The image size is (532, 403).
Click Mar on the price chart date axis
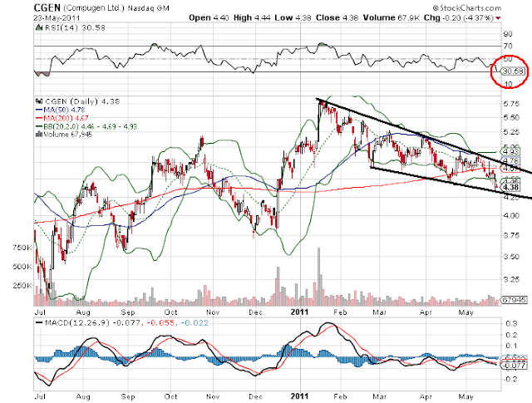click(x=379, y=312)
